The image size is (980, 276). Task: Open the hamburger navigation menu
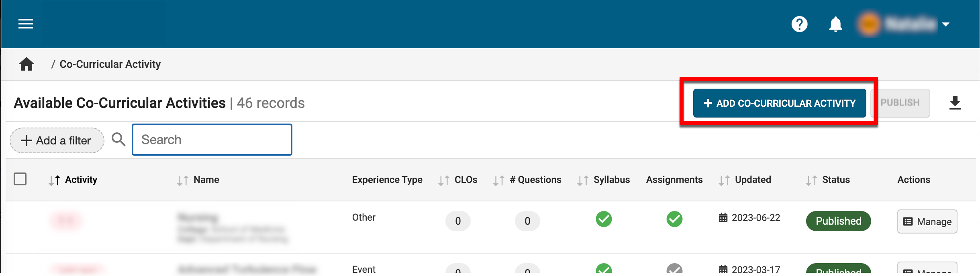pyautogui.click(x=26, y=24)
